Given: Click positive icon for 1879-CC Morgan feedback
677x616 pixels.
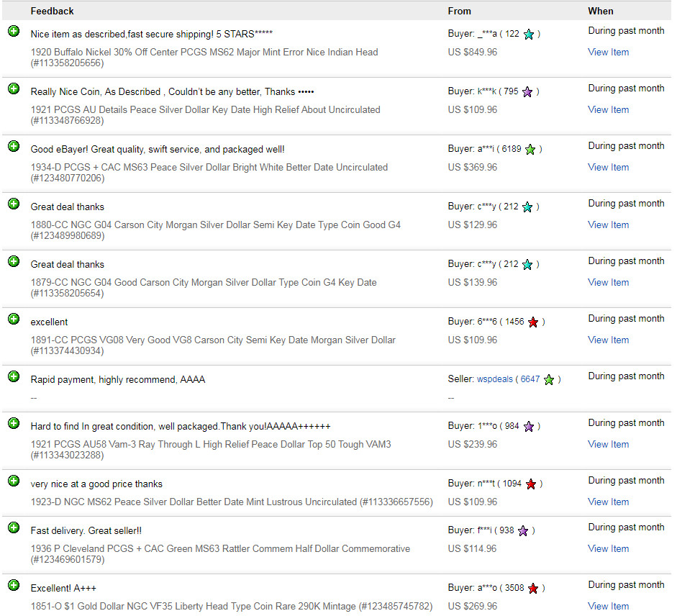Looking at the screenshot, I should 14,261.
